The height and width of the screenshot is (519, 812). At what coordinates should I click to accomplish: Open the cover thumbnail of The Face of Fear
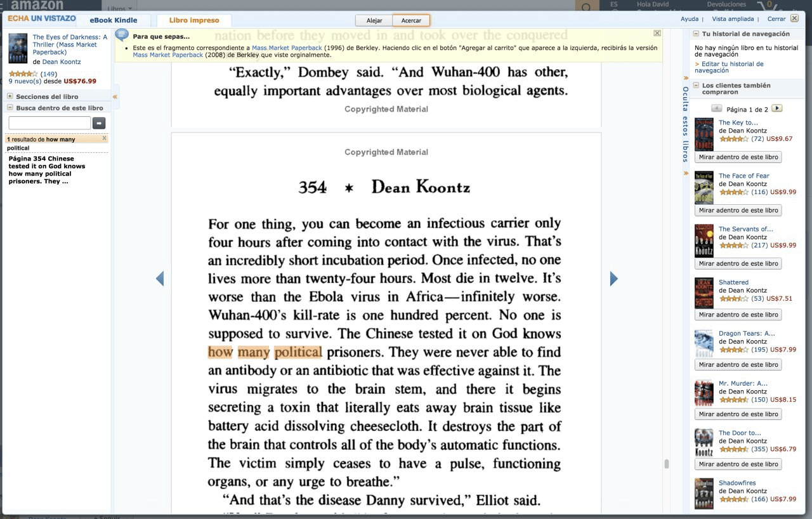(x=704, y=187)
